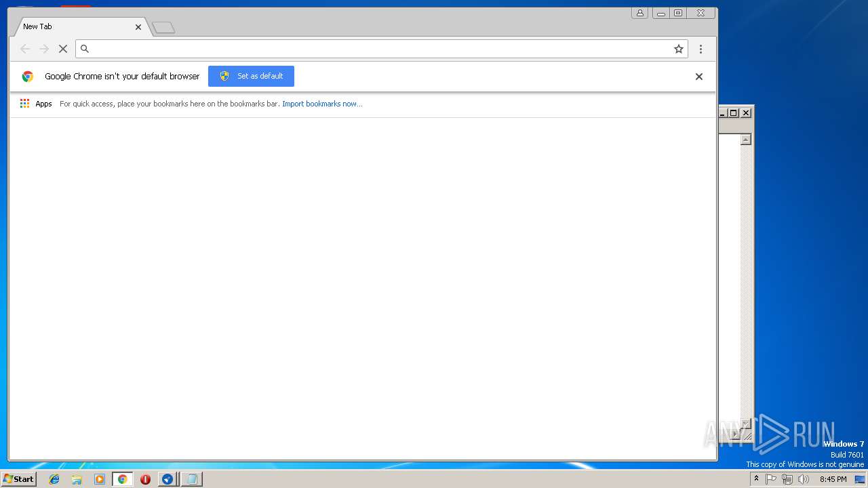Click the 8:45 PM clock in the tray
The width and height of the screenshot is (868, 488).
point(833,479)
